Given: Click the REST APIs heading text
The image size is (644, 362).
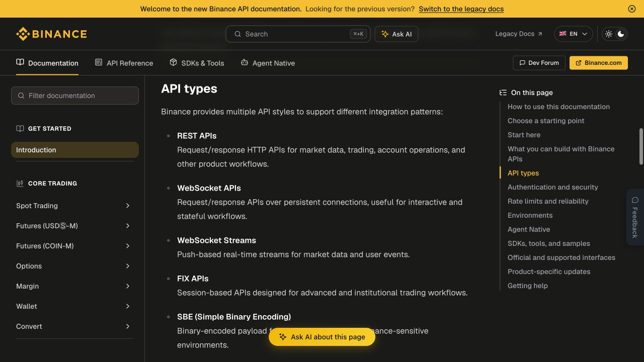Looking at the screenshot, I should pyautogui.click(x=197, y=136).
